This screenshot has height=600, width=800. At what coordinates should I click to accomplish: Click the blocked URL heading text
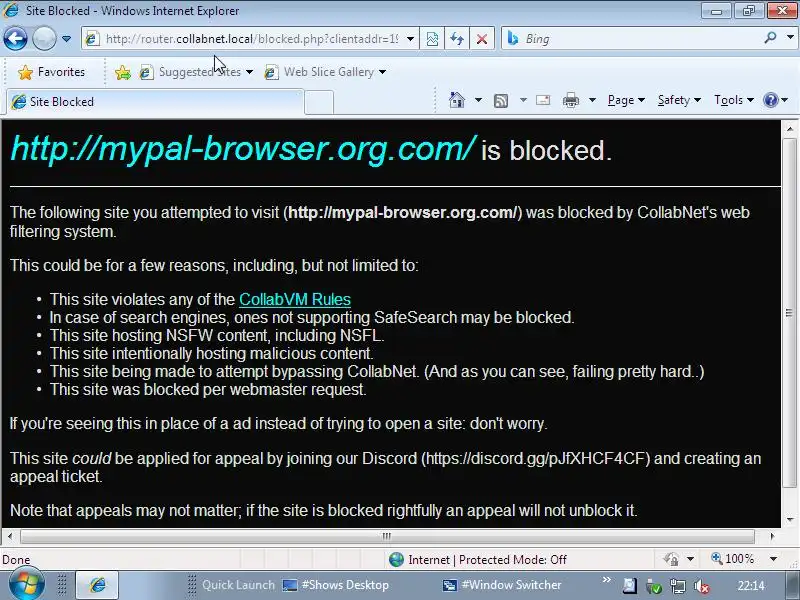244,149
